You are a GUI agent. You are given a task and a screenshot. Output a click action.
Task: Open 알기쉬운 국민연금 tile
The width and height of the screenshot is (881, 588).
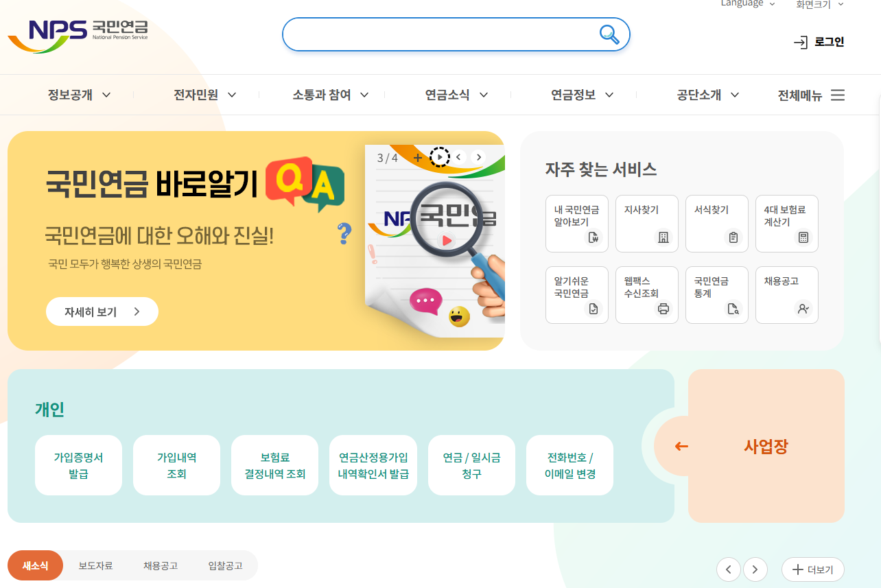pyautogui.click(x=577, y=295)
